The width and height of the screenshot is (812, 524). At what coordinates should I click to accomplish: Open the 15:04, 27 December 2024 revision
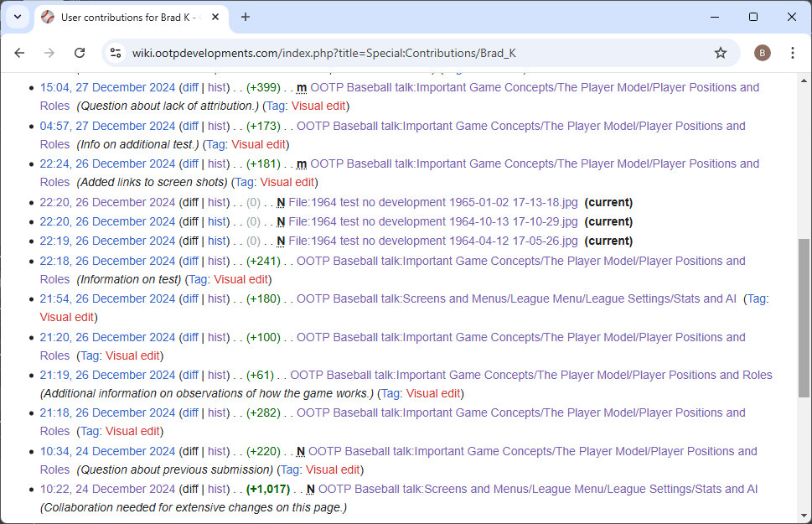pyautogui.click(x=107, y=87)
